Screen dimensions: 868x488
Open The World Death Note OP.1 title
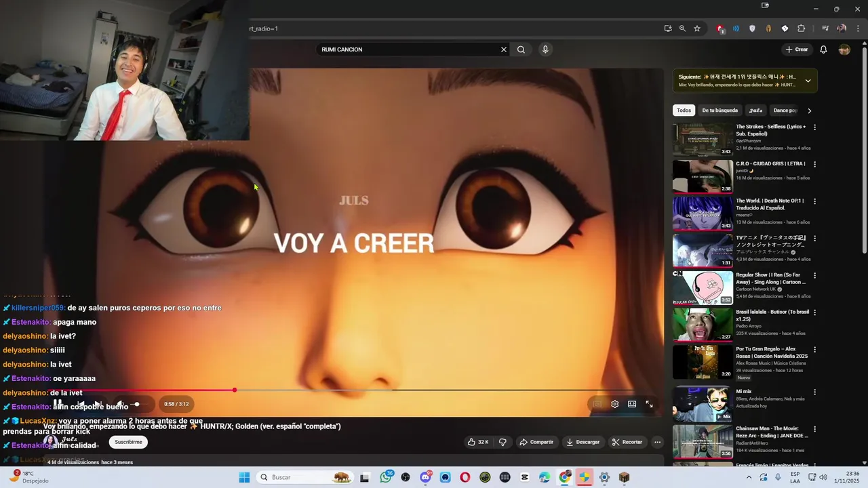pos(770,205)
